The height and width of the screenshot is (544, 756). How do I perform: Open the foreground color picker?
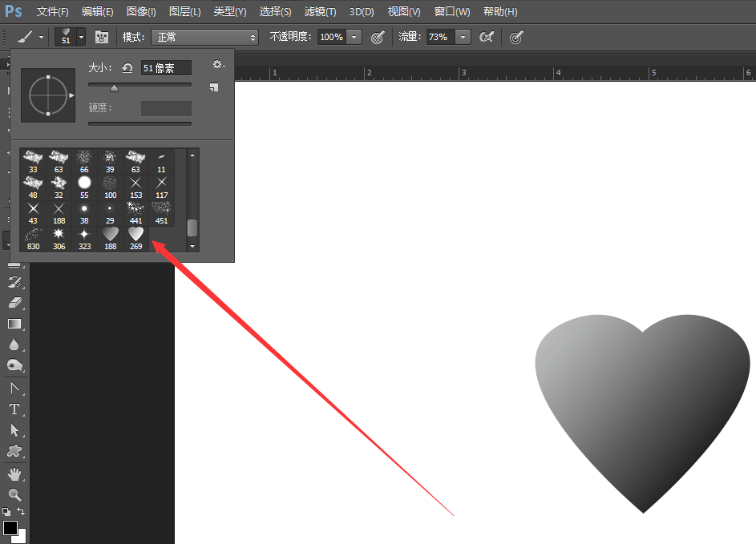click(x=10, y=528)
